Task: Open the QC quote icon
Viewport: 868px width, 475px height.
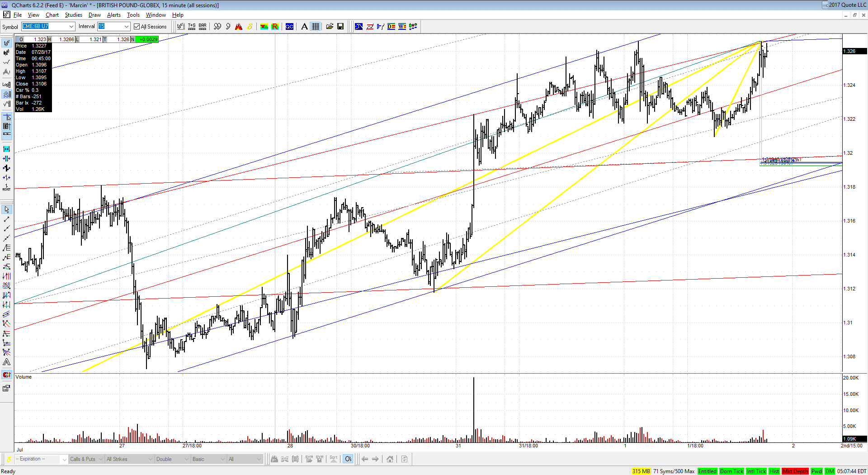Action: click(x=289, y=27)
